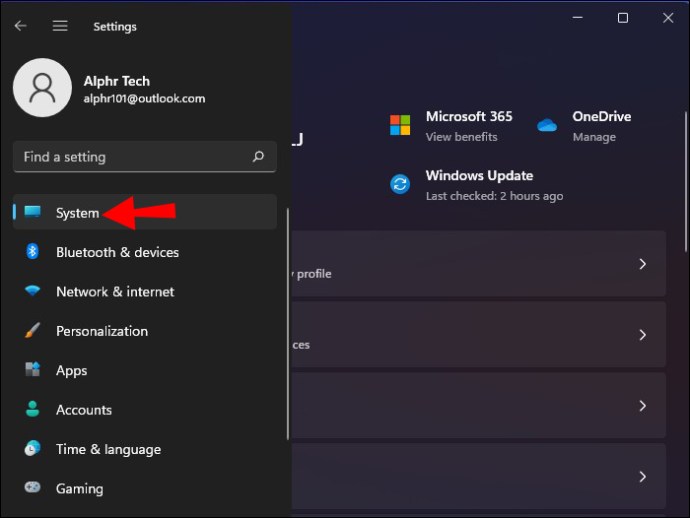
Task: Click the alphr101@outlook.com account email
Action: [x=145, y=99]
